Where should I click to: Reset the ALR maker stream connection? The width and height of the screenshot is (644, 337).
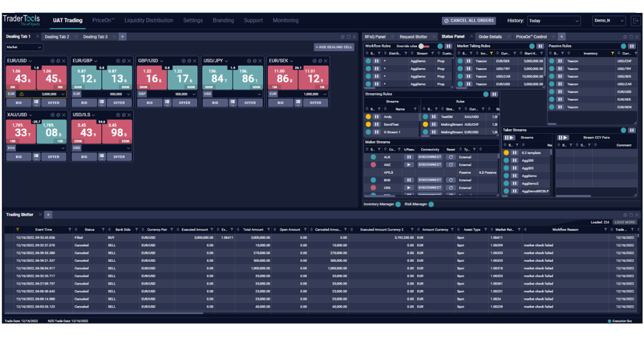(451, 157)
